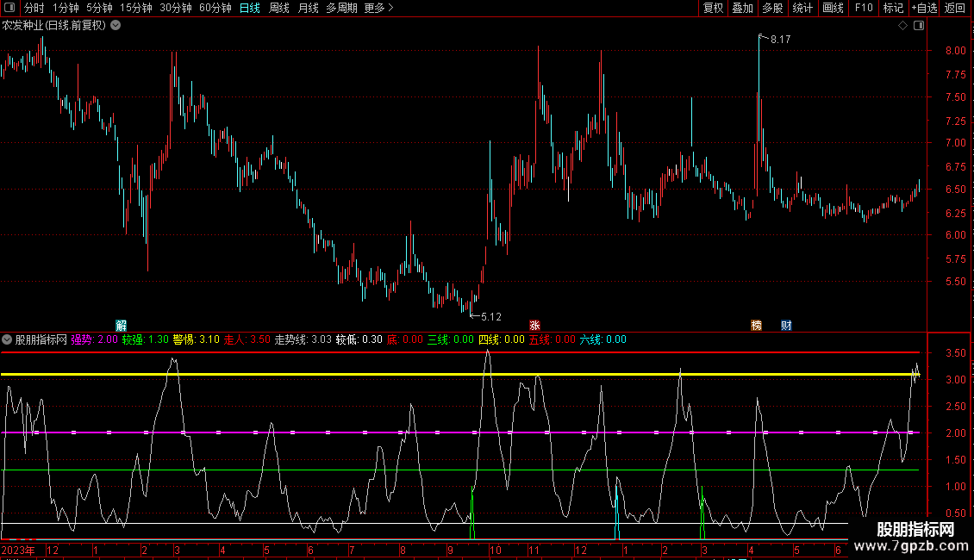Screen dimensions: 974x560
Task: Click the 财 event marker icon
Action: click(x=786, y=325)
